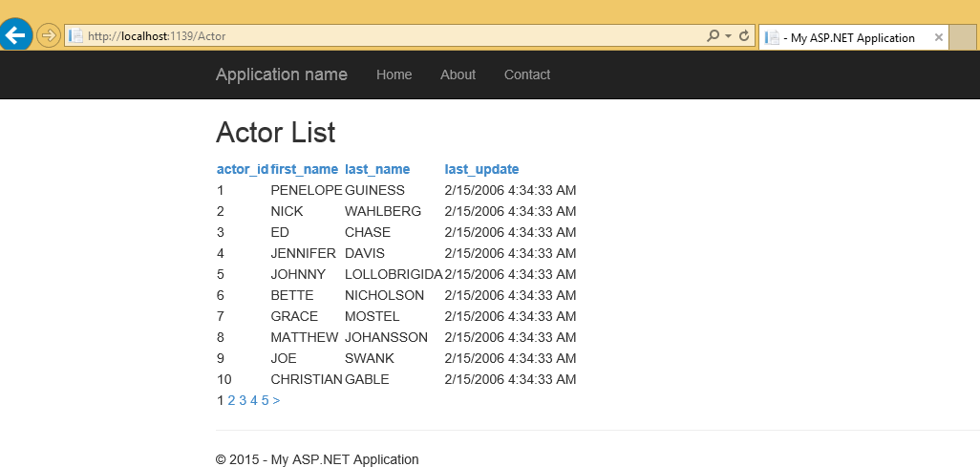Click the next page > link
Viewport: 980px width, 467px height.
(276, 400)
